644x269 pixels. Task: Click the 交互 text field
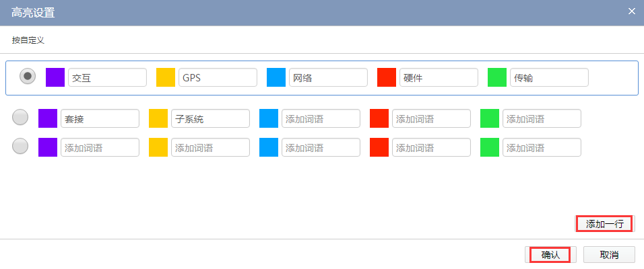point(107,77)
